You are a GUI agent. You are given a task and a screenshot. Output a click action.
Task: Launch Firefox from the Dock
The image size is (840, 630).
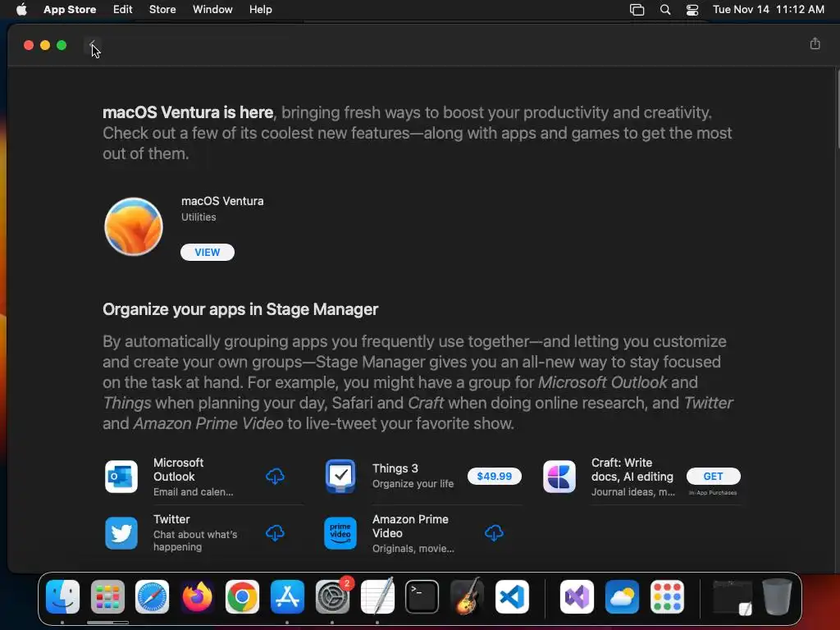[197, 596]
